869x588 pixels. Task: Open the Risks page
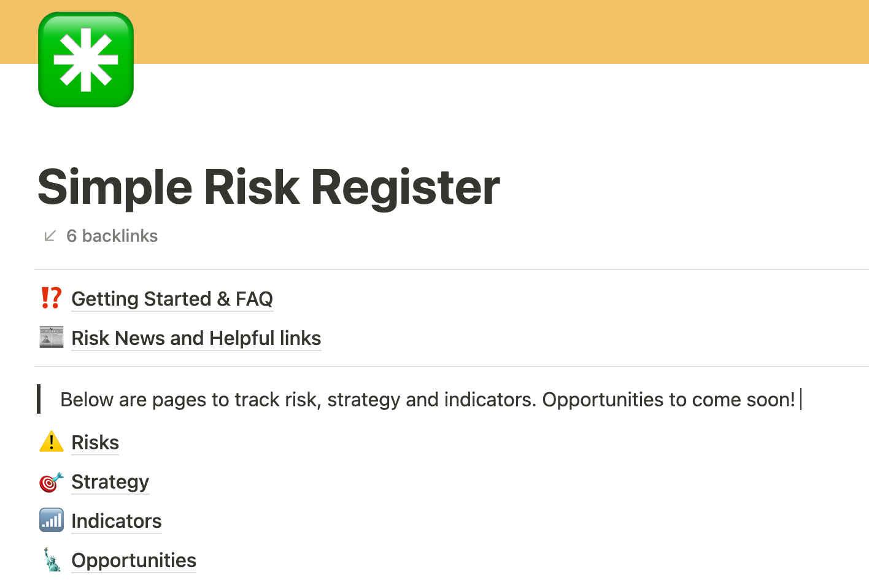pos(95,442)
